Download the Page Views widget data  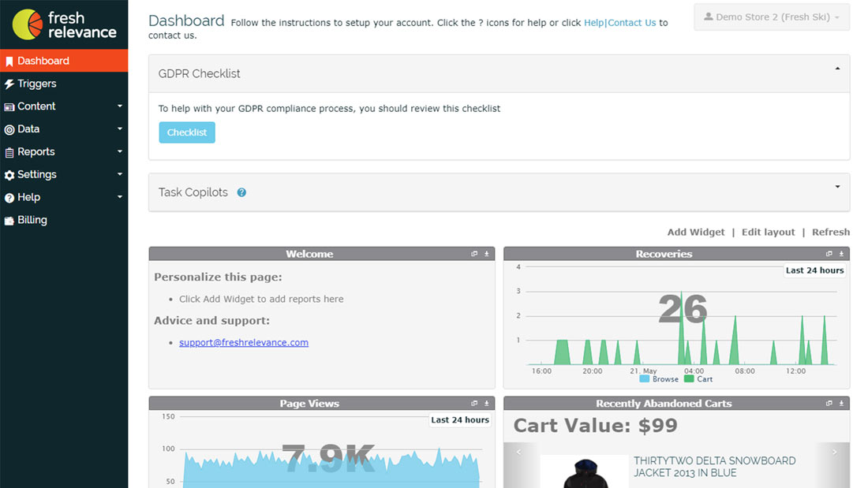click(x=487, y=404)
